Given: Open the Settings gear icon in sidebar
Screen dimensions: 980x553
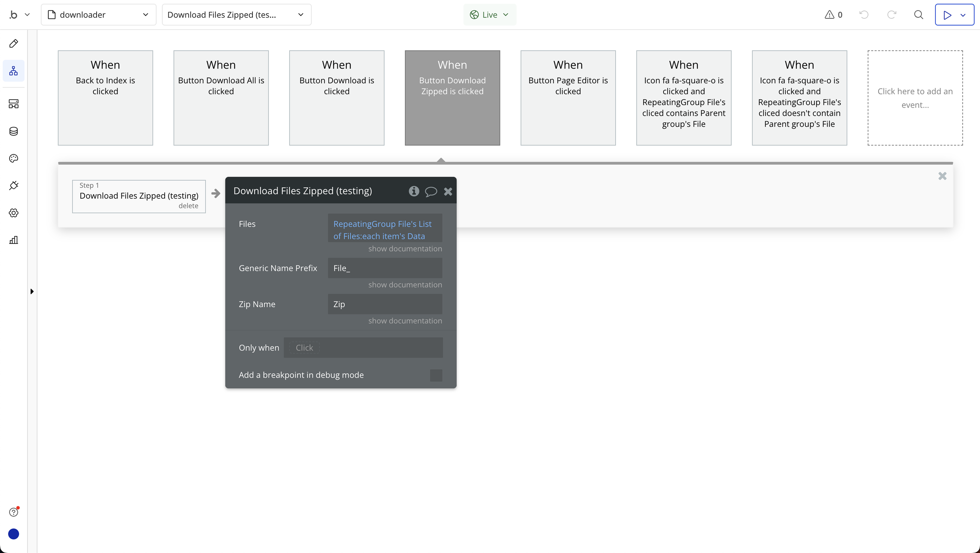Looking at the screenshot, I should click(x=14, y=213).
